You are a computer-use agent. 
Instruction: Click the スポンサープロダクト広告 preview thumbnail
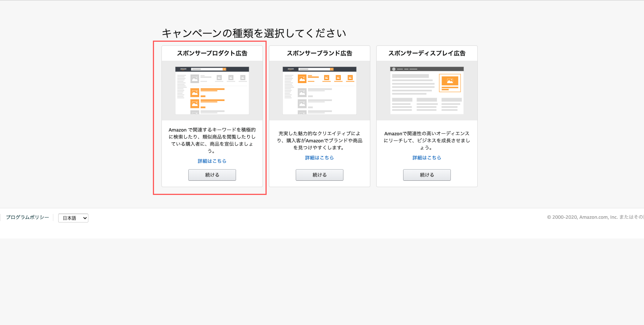click(212, 91)
